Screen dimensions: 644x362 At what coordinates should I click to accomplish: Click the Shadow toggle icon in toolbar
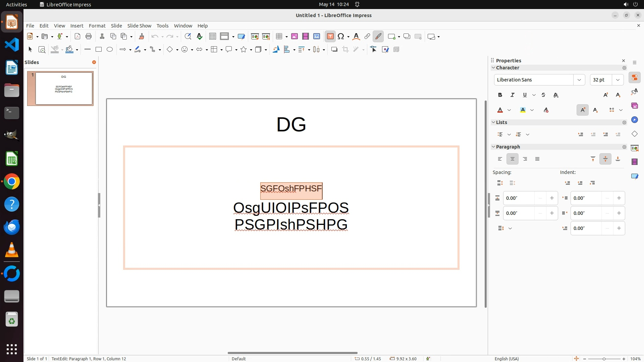pos(334,50)
